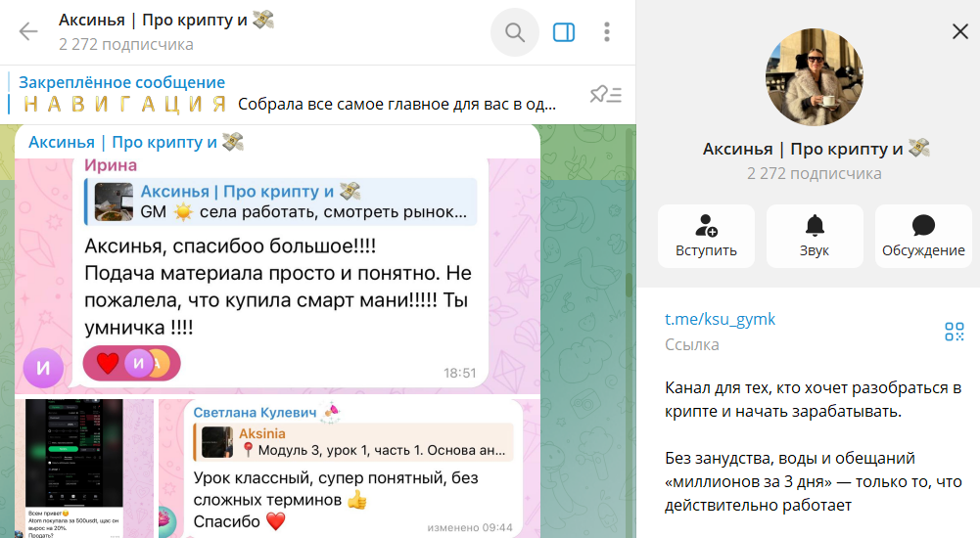Screen dimensions: 980x538
Task: Toggle the right info sidebar panel
Action: 564,32
